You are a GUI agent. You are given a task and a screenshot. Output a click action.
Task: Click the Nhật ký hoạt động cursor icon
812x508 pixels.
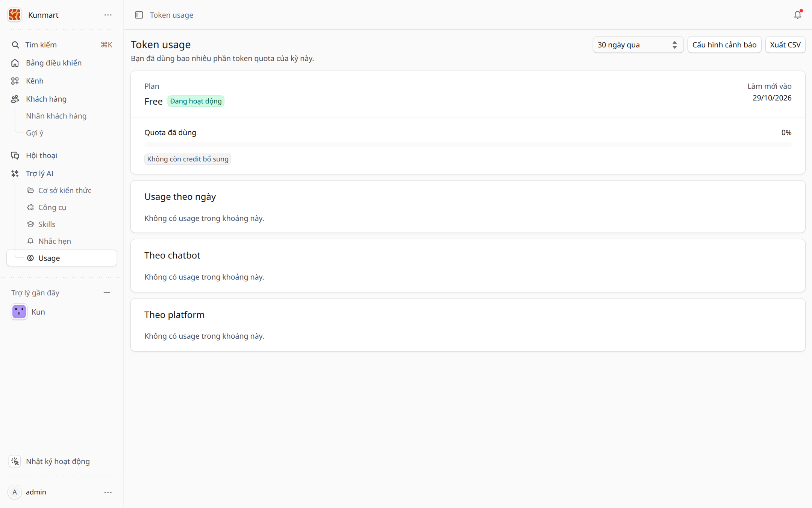15,461
